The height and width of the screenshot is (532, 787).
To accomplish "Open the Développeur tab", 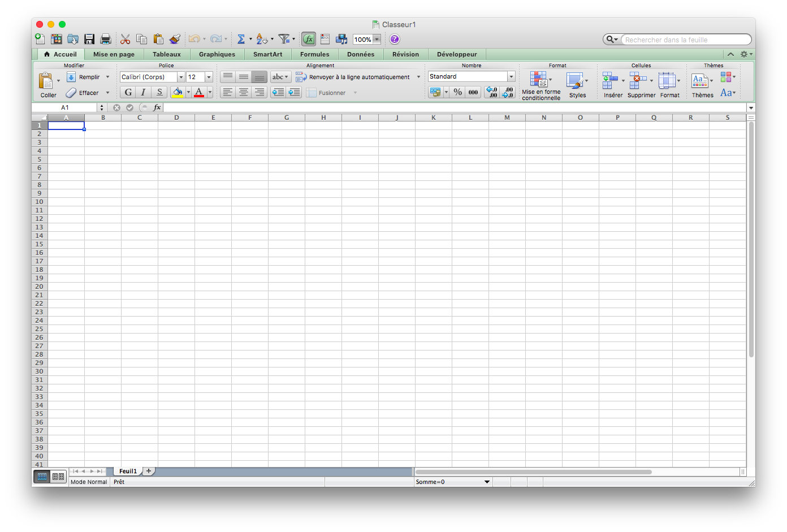I will coord(457,54).
